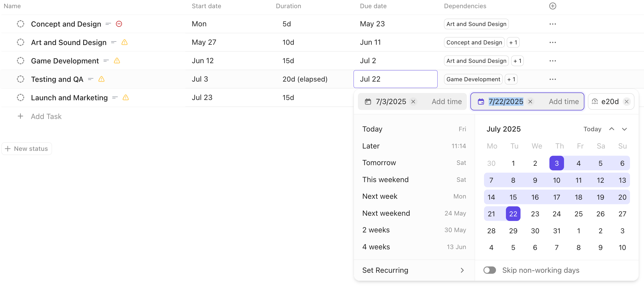This screenshot has width=644, height=290.
Task: Select July 25 in the calendar
Action: pyautogui.click(x=579, y=214)
